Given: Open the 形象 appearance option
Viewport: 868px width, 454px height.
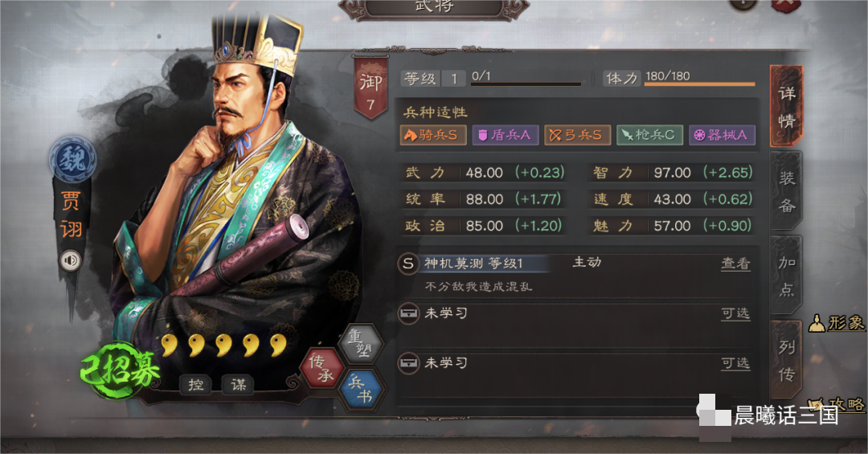Looking at the screenshot, I should point(837,323).
